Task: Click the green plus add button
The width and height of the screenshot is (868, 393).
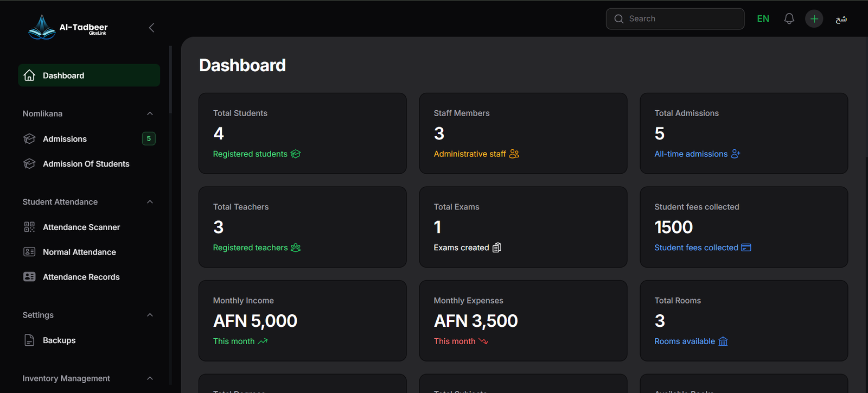Action: coord(814,19)
